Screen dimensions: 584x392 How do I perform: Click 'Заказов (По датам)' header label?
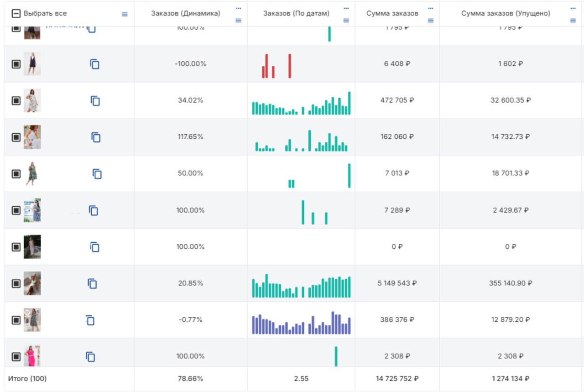[296, 14]
